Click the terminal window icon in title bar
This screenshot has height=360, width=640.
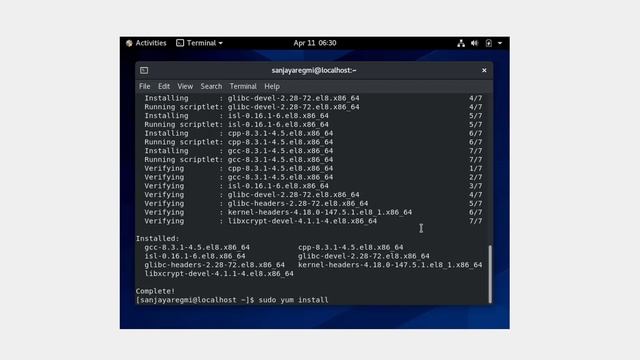144,70
